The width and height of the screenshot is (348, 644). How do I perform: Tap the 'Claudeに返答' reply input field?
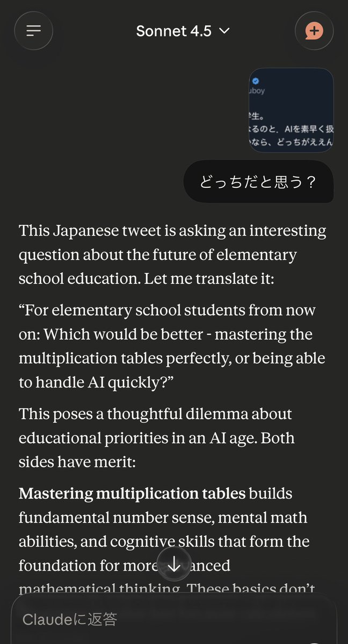pyautogui.click(x=161, y=619)
